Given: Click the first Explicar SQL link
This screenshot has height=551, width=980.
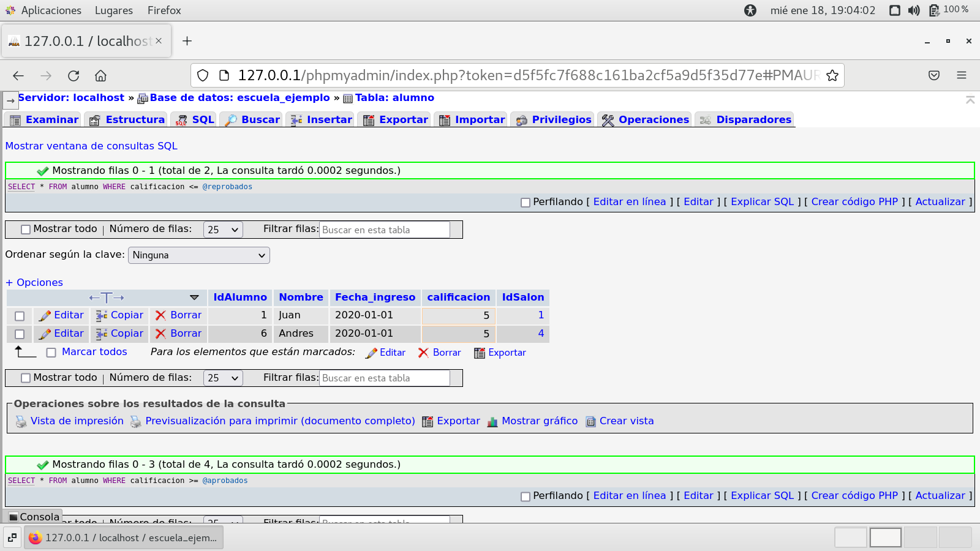Looking at the screenshot, I should (762, 202).
